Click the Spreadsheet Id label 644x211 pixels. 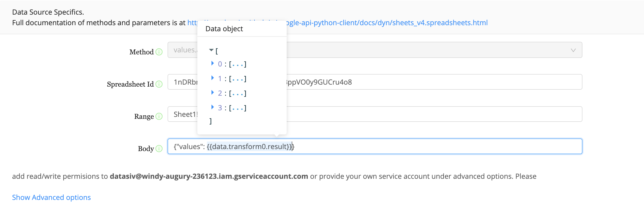[130, 84]
